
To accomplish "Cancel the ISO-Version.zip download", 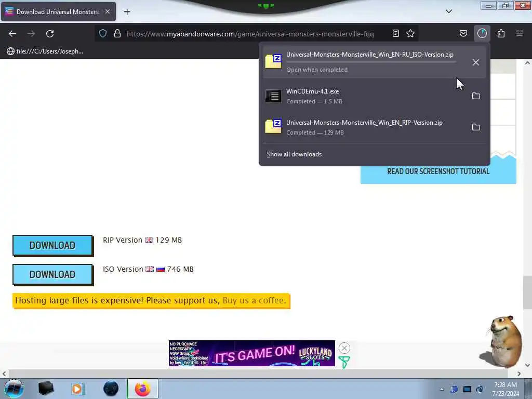I will [476, 62].
